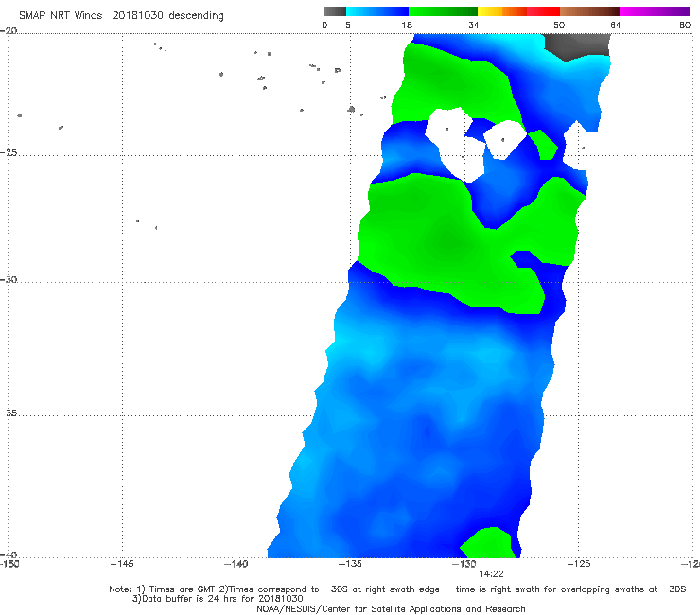Click the longitude label '-130'
Viewport: 700px width, 615px height.
click(x=464, y=564)
